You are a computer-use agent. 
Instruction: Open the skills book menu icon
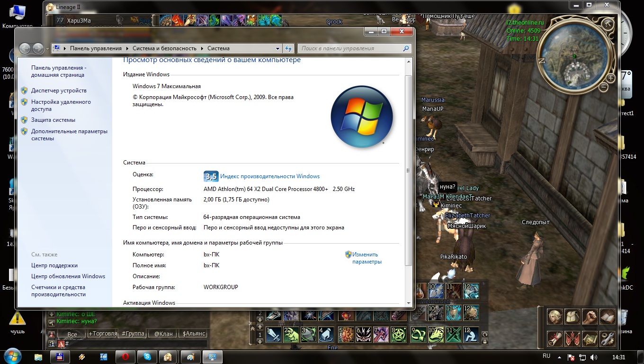pyautogui.click(x=607, y=317)
